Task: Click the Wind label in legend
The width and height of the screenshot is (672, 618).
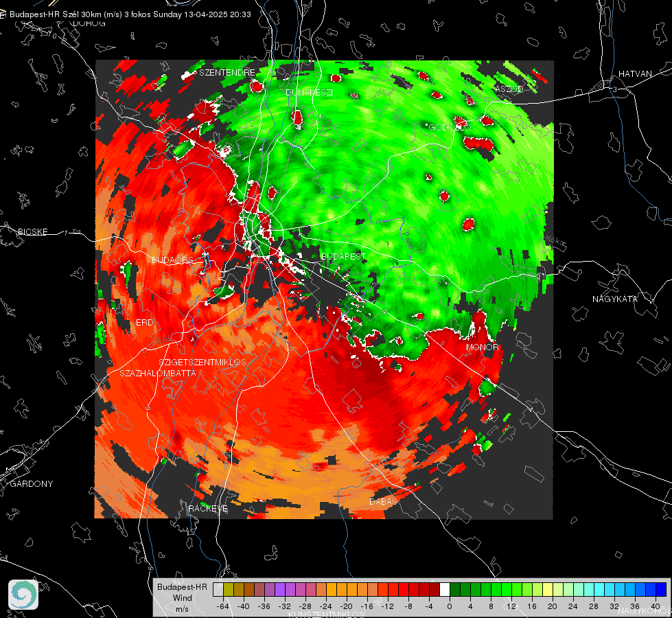Action: 182,598
